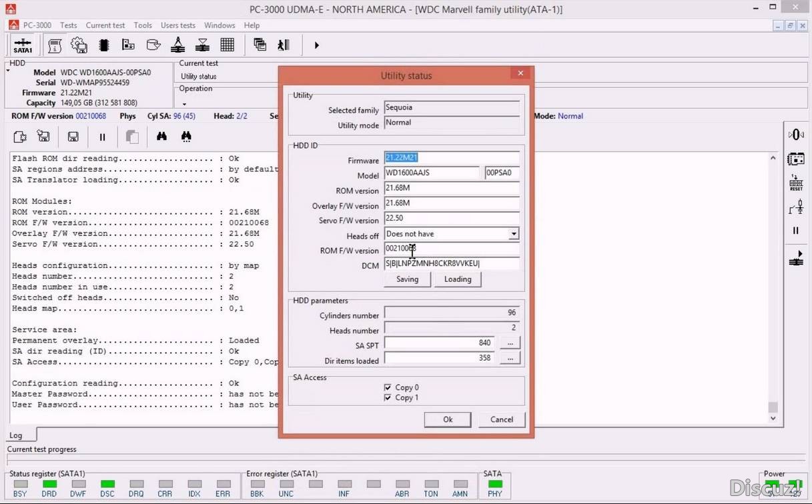Click the grayed-out copy pages icon

click(132, 137)
